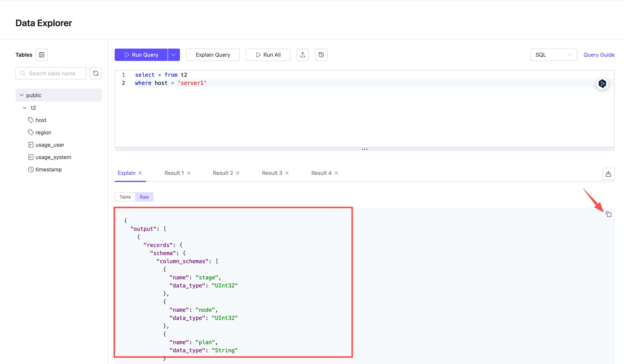Select the host tag under t2
624x364 pixels.
41,120
